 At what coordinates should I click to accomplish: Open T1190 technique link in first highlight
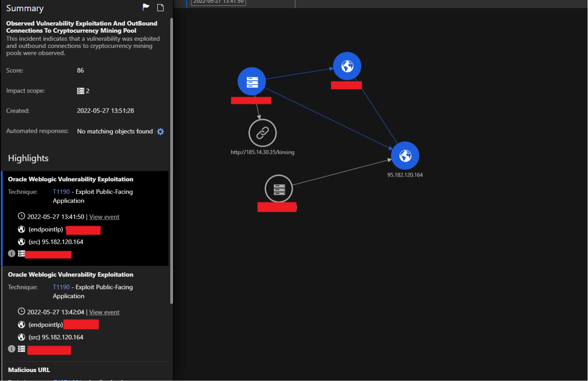tap(61, 192)
